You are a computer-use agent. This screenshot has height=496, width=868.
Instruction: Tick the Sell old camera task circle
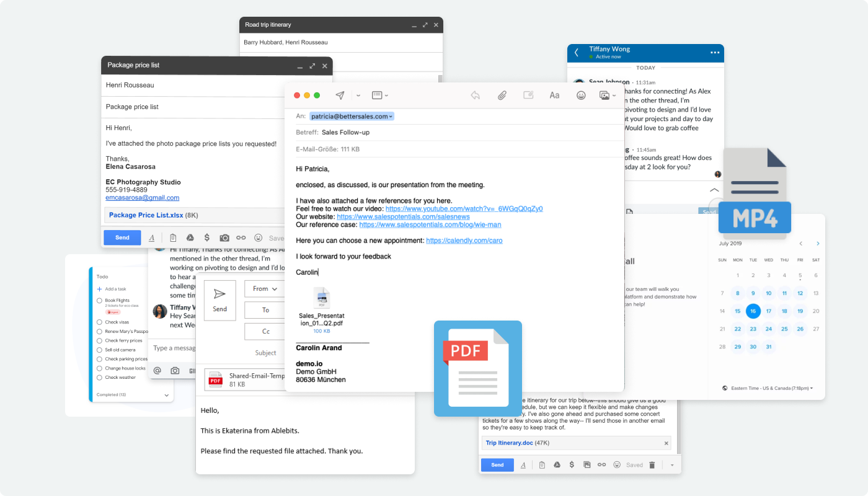[x=99, y=350]
